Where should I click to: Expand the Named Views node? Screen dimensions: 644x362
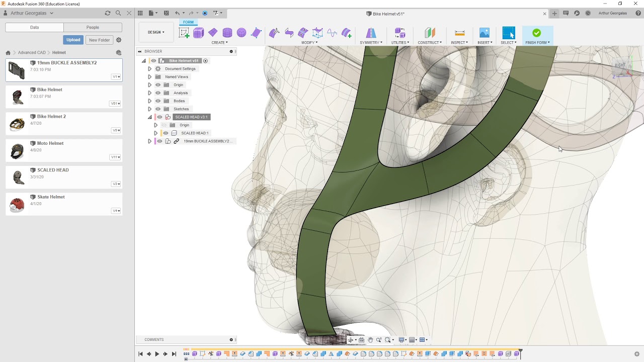tap(149, 77)
